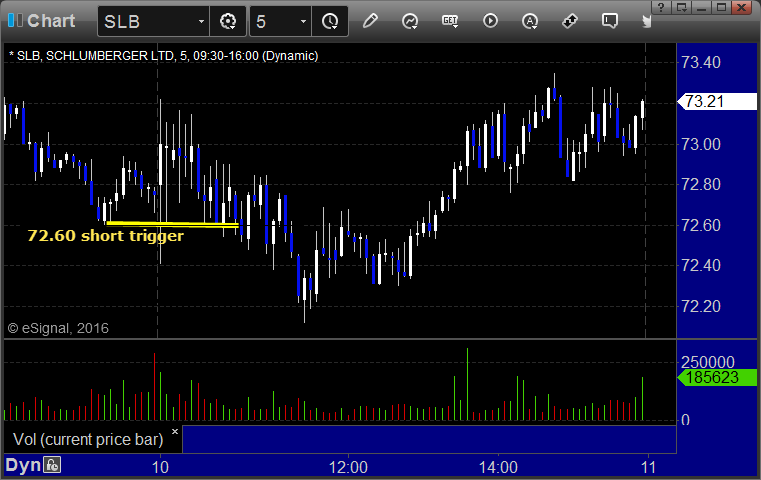Click the 73.21 current price marker
Image resolution: width=761 pixels, height=480 pixels.
click(x=717, y=101)
